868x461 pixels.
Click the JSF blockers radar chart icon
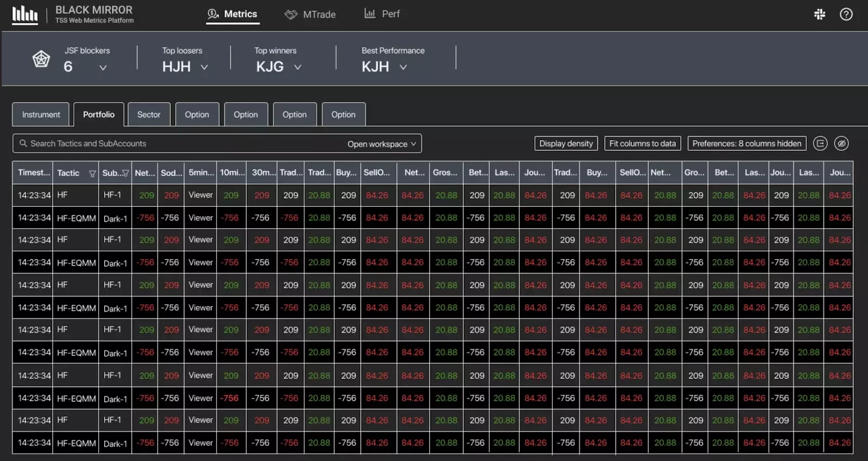point(41,59)
